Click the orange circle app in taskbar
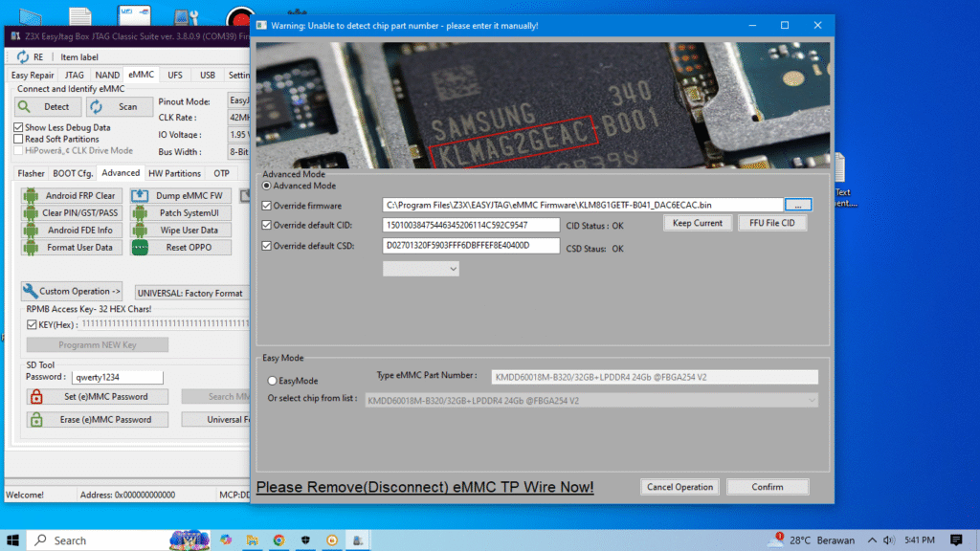The image size is (980, 551). click(332, 540)
